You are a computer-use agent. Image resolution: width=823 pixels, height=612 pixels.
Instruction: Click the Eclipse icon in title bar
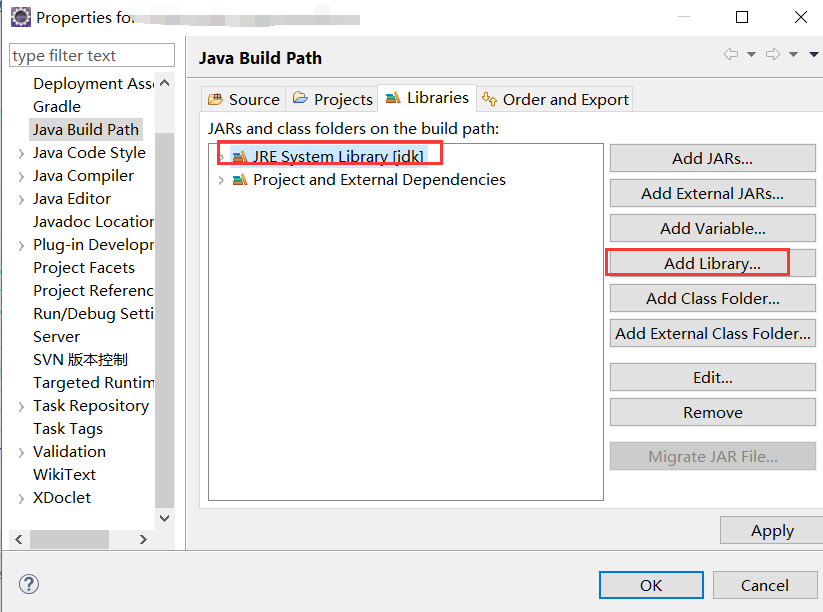(x=20, y=17)
